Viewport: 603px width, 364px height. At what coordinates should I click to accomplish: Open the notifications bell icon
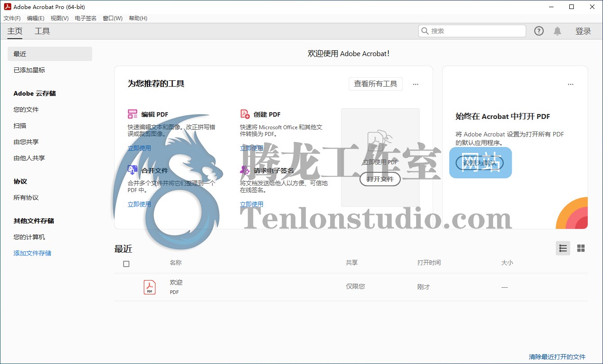[x=557, y=31]
